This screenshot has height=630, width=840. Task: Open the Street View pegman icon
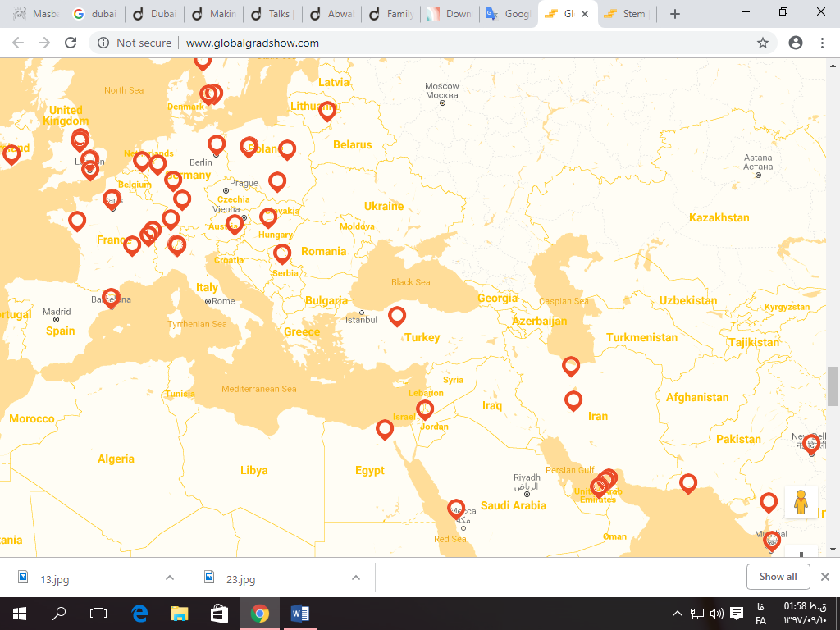pyautogui.click(x=801, y=501)
